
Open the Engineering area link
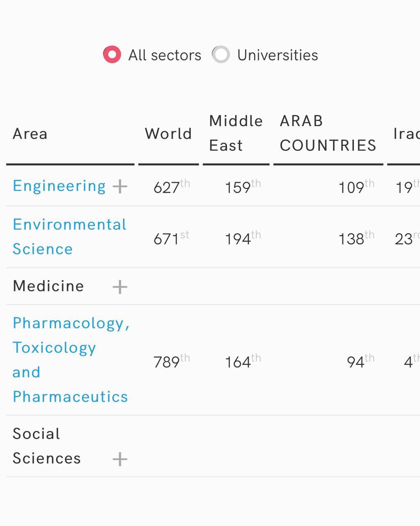click(x=59, y=186)
